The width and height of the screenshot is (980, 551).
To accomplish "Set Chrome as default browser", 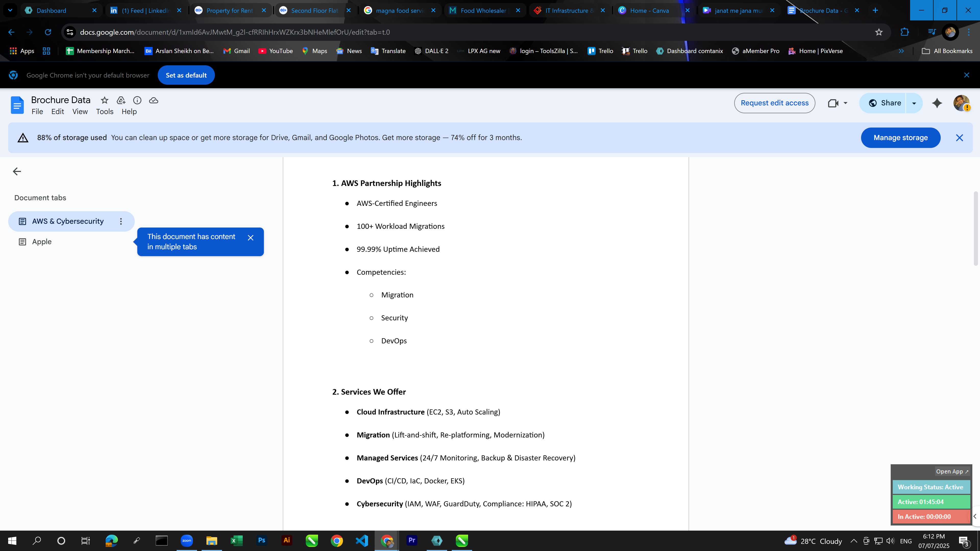I will [x=186, y=75].
